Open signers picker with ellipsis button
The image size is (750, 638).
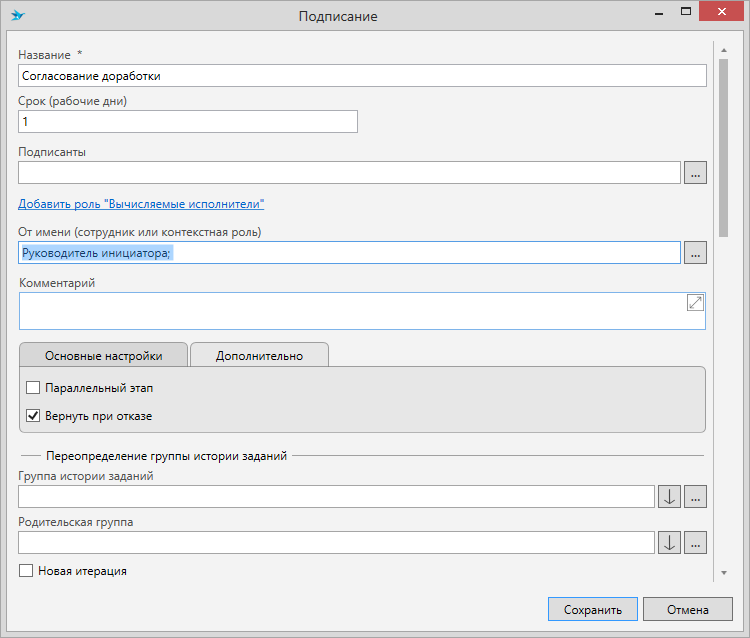pos(695,172)
